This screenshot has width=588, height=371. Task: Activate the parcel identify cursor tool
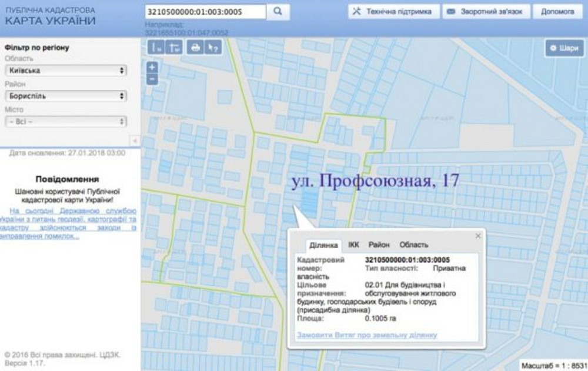point(213,48)
